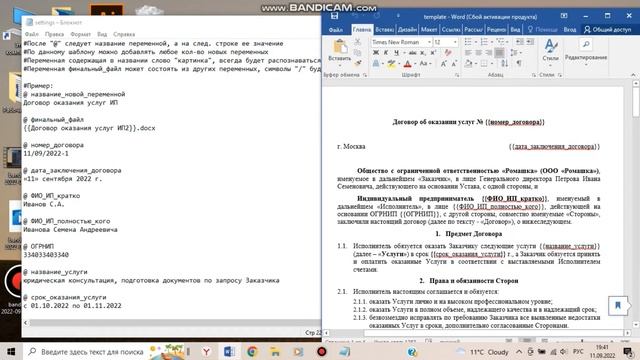Open Notepad's Правка menu

coord(54,34)
